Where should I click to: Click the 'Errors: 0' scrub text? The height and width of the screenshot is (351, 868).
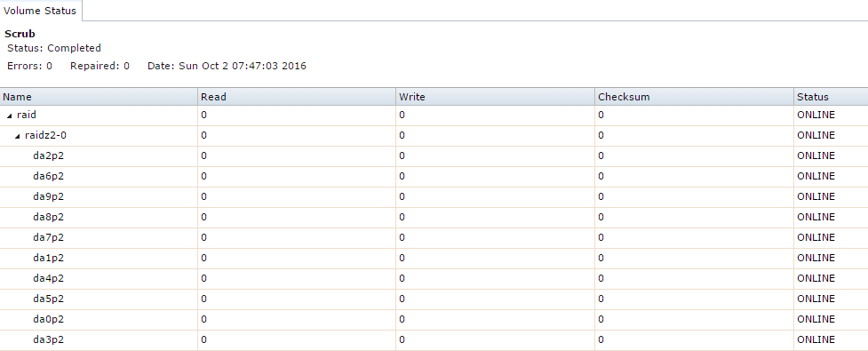30,67
